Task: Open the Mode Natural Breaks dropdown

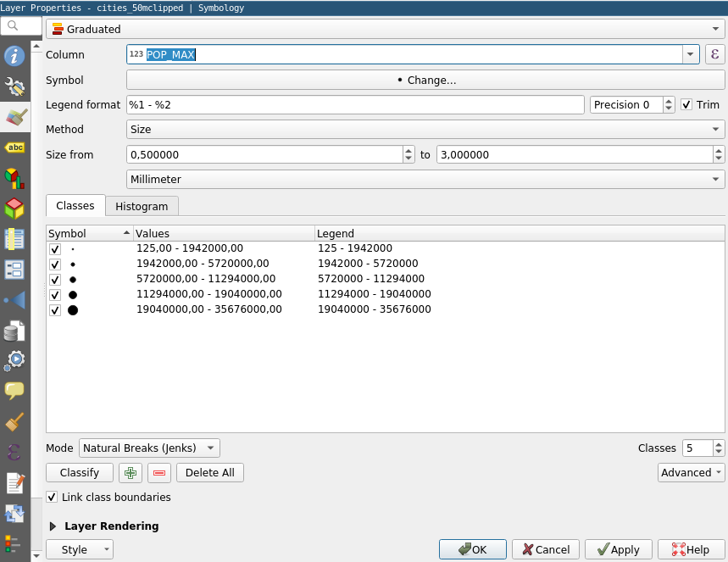Action: 149,448
